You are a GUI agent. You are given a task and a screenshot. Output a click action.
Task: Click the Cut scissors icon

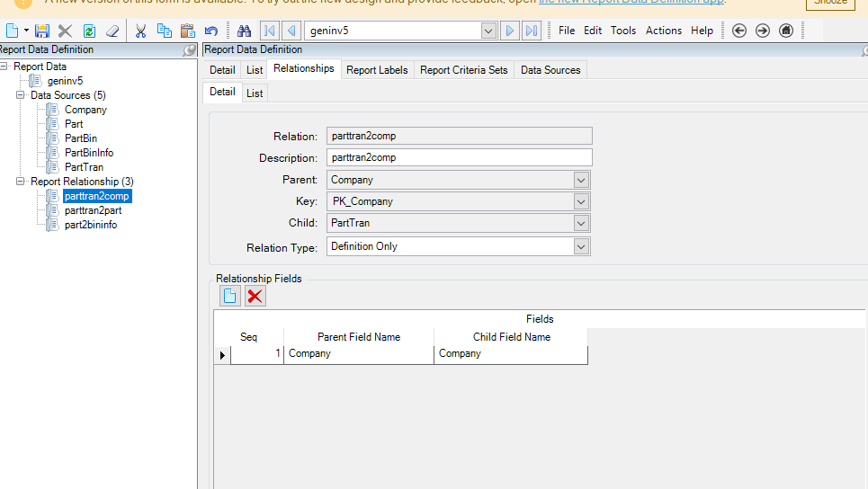(x=140, y=31)
